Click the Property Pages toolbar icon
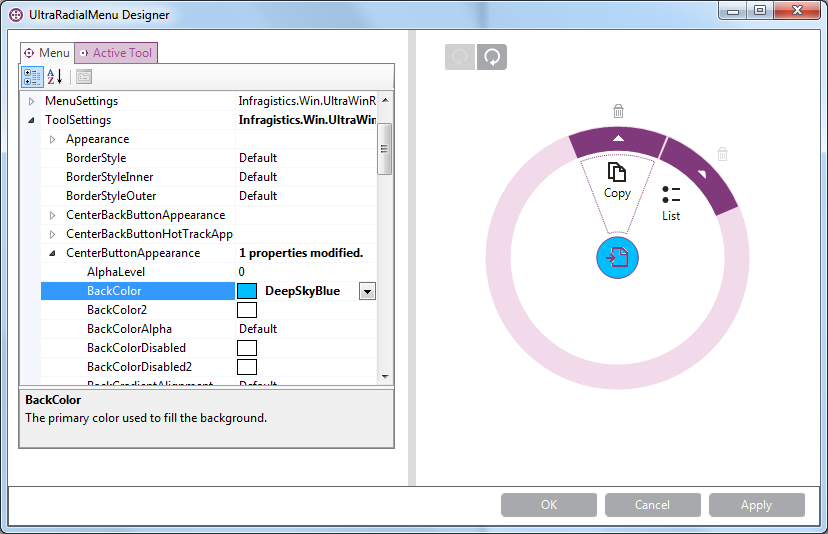Viewport: 828px width, 534px height. click(84, 77)
